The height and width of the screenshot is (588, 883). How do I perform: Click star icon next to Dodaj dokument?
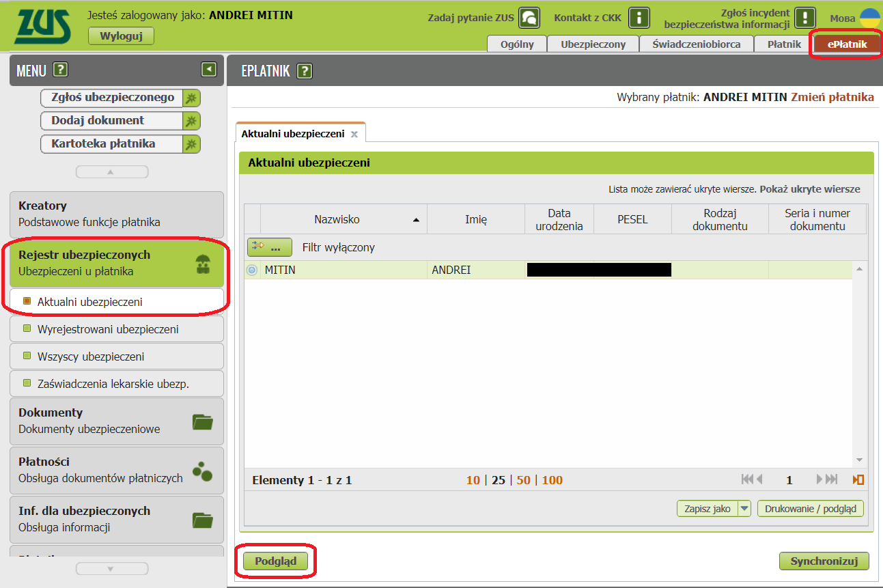192,121
